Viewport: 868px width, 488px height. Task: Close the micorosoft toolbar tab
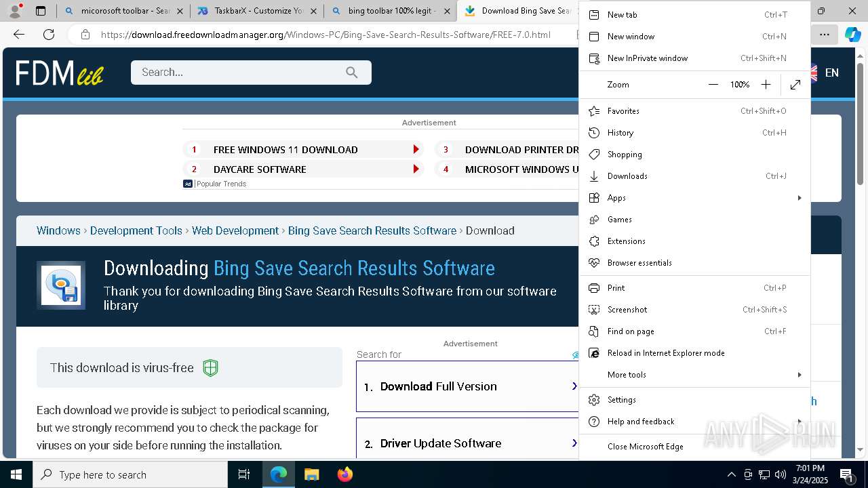click(x=180, y=12)
